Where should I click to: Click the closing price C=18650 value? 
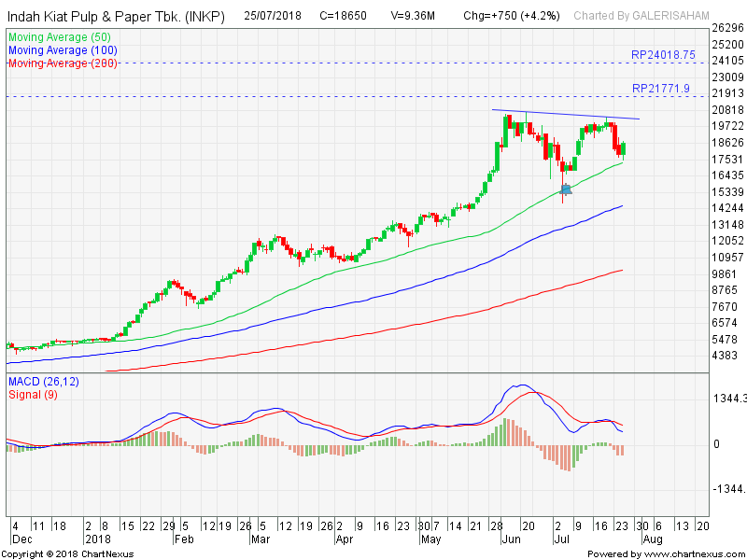click(343, 16)
